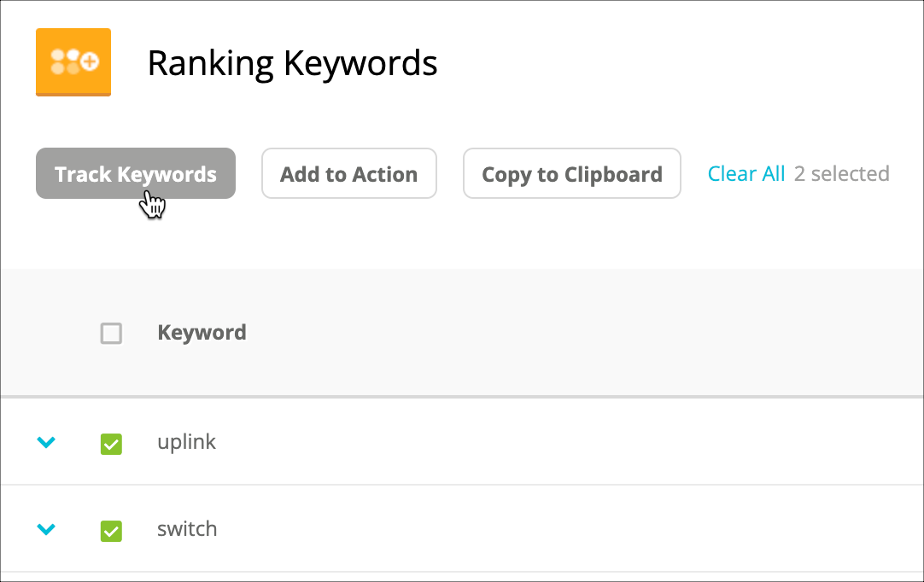Click the switch keyword text

pyautogui.click(x=187, y=529)
